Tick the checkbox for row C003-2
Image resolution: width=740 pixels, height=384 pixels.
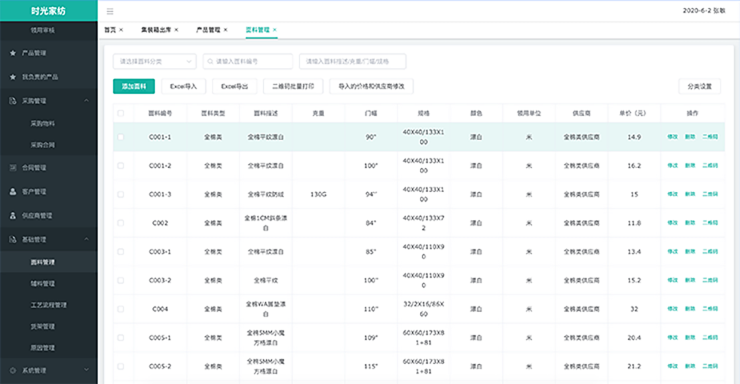click(121, 280)
